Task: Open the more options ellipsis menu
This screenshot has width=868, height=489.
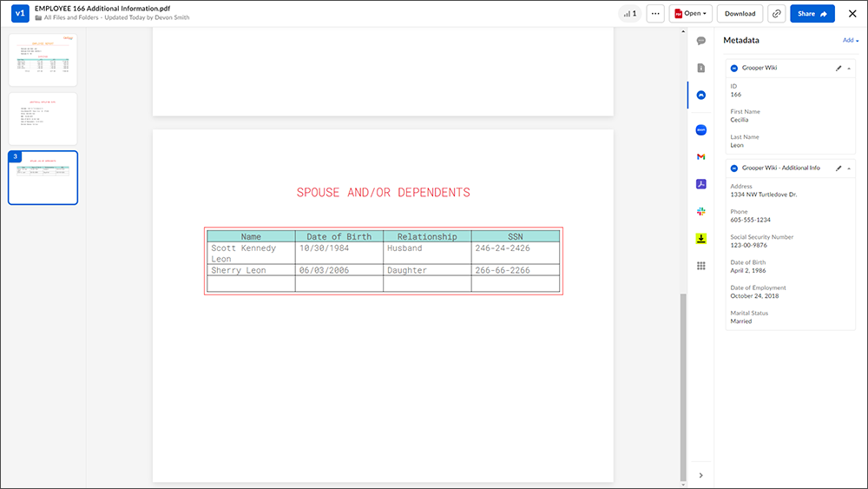Action: pyautogui.click(x=655, y=14)
